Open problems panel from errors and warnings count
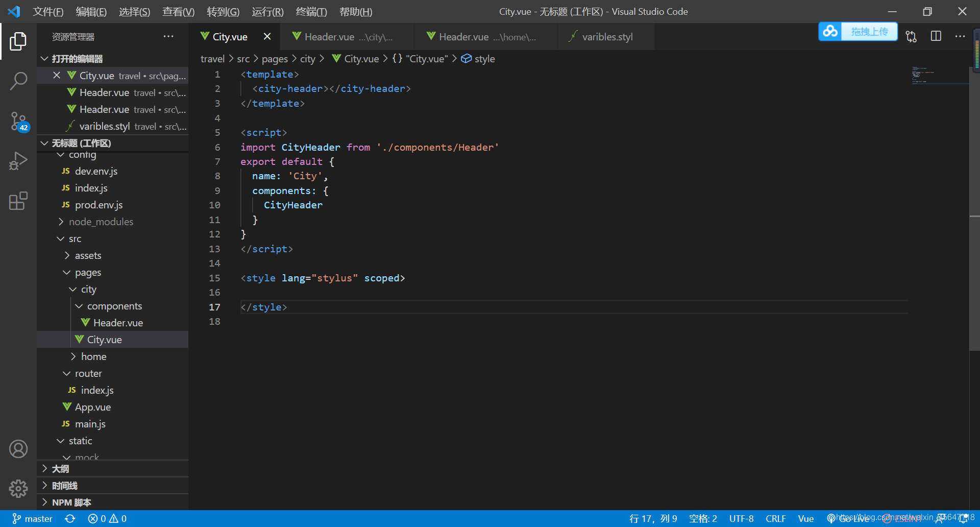Viewport: 980px width, 527px height. pyautogui.click(x=107, y=519)
